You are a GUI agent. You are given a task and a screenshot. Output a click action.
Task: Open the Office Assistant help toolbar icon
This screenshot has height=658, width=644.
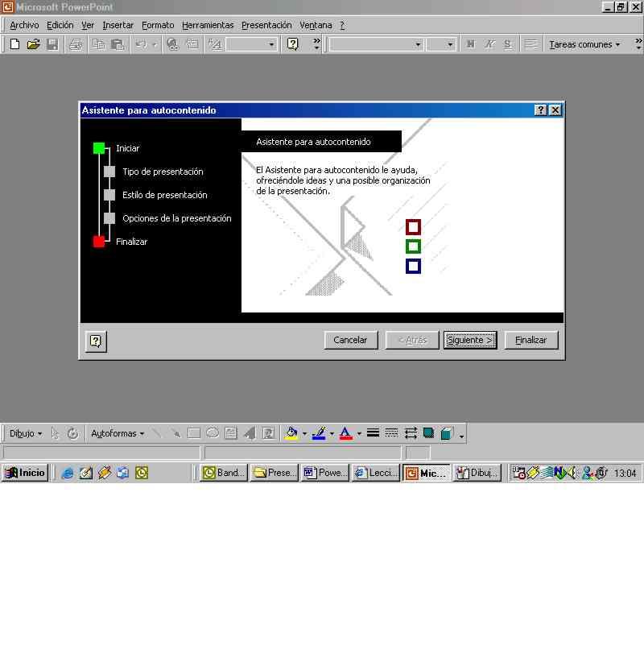[x=293, y=44]
